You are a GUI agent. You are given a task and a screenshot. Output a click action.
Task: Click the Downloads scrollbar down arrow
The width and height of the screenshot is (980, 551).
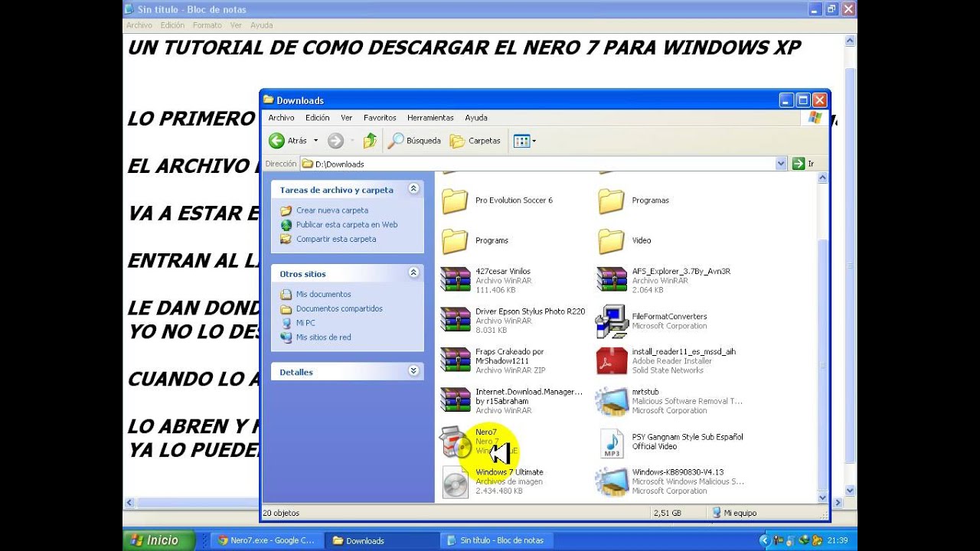(823, 497)
